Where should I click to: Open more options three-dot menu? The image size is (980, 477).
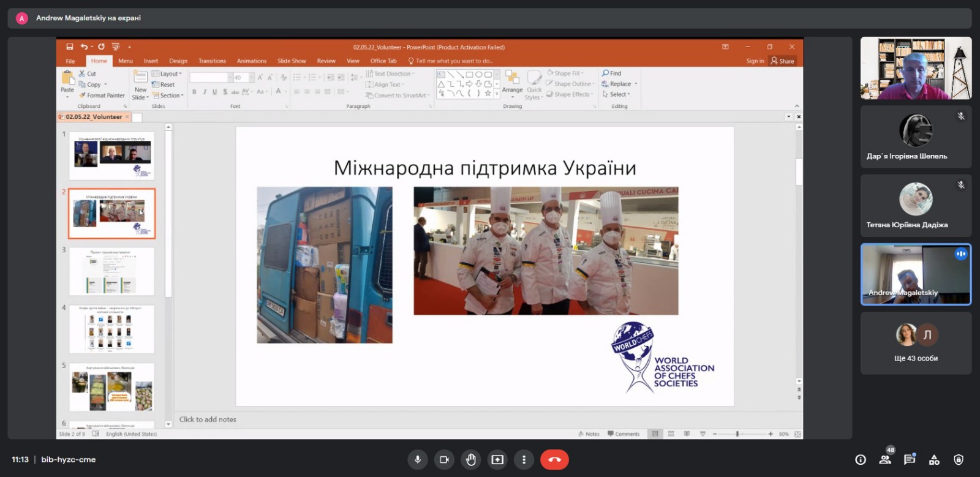(x=524, y=460)
